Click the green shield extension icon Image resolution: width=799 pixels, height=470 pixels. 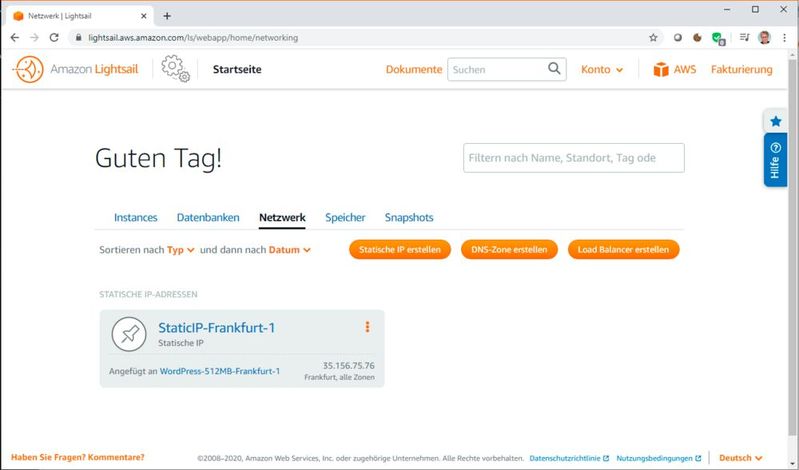coord(718,38)
